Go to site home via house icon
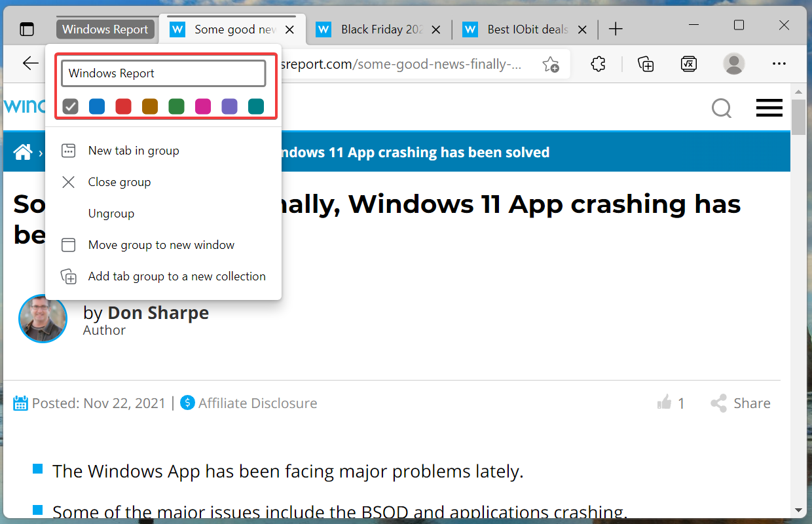 [23, 153]
